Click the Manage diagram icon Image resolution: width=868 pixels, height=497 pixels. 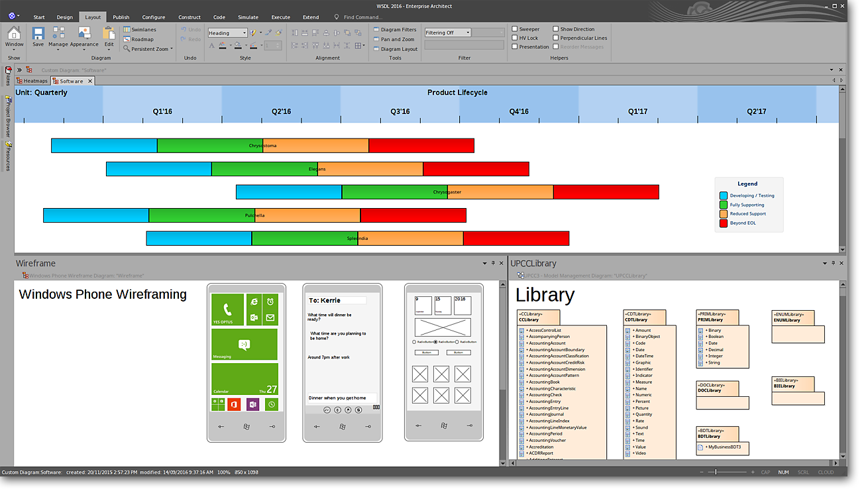point(58,36)
